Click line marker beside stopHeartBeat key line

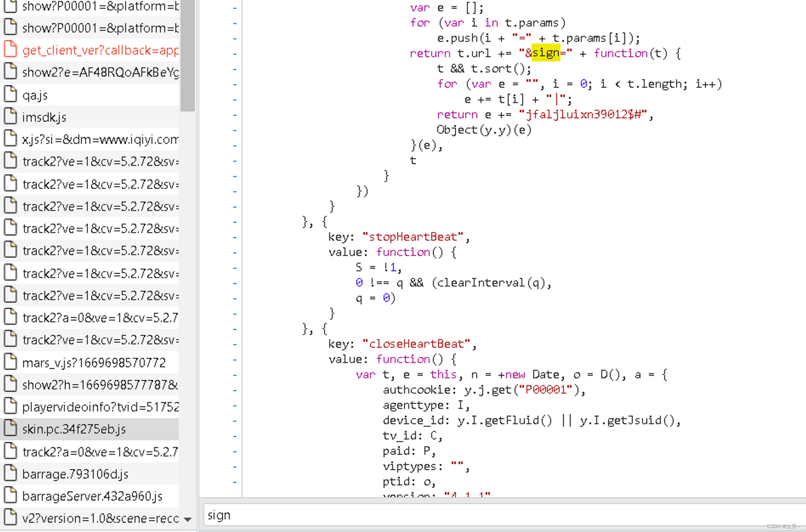click(x=235, y=237)
